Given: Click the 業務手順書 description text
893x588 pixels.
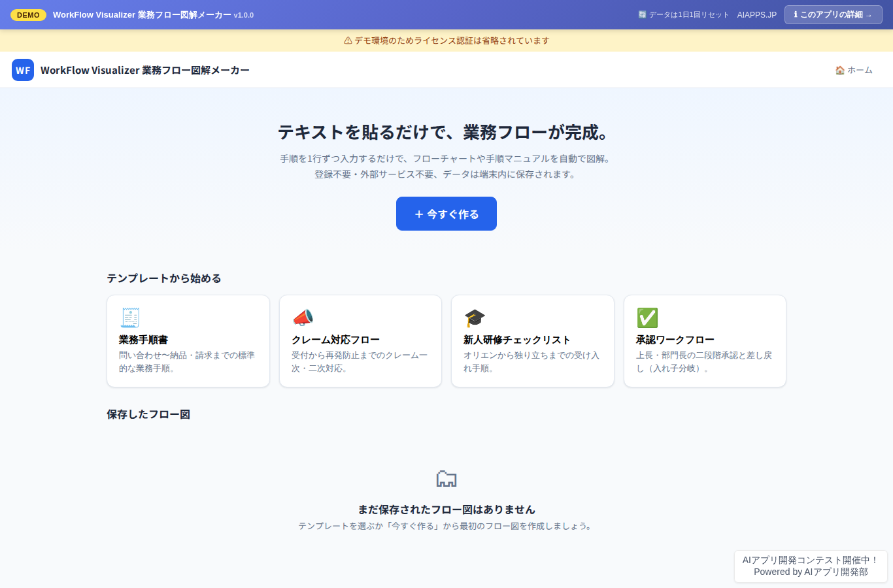Looking at the screenshot, I should (x=187, y=362).
